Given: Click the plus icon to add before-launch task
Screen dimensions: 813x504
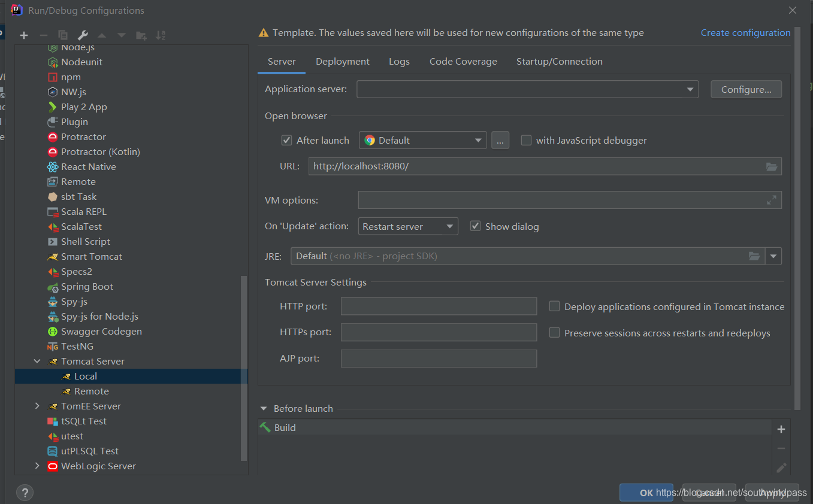Looking at the screenshot, I should [x=781, y=429].
